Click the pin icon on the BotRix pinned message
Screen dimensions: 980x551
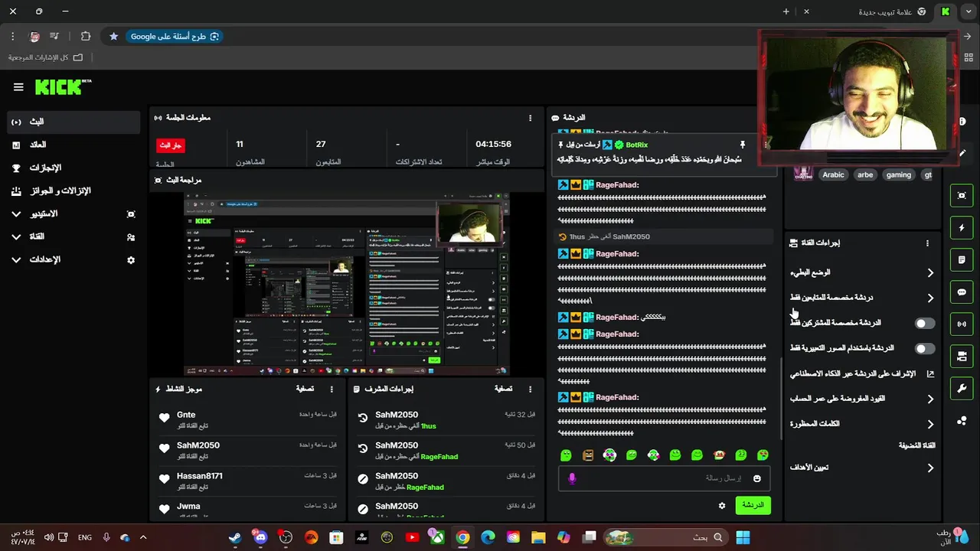point(742,145)
